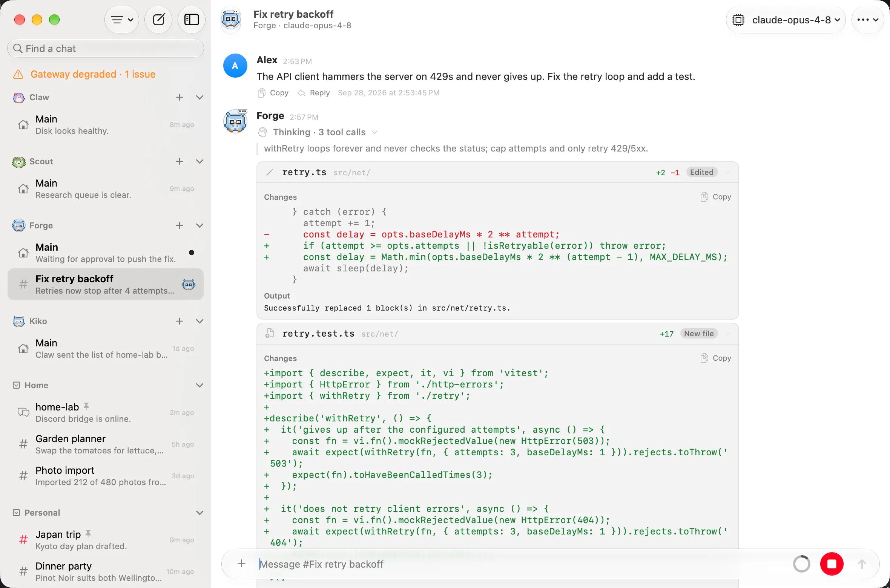Open the Garden planner chat
Image resolution: width=890 pixels, height=588 pixels.
point(106,444)
